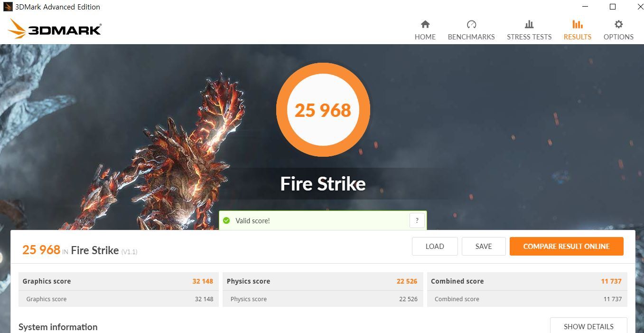Click the Combined score sub-row label

point(457,299)
